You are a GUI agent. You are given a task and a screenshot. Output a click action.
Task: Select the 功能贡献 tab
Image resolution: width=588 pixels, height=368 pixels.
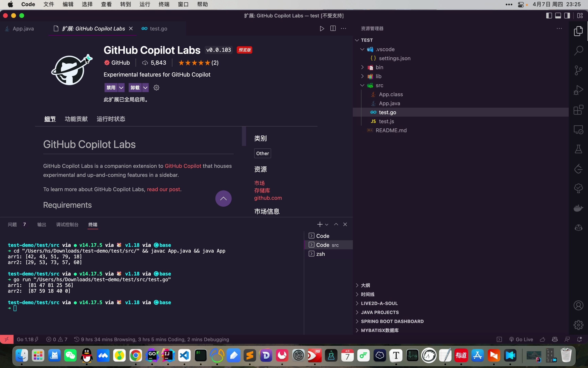[x=76, y=119]
